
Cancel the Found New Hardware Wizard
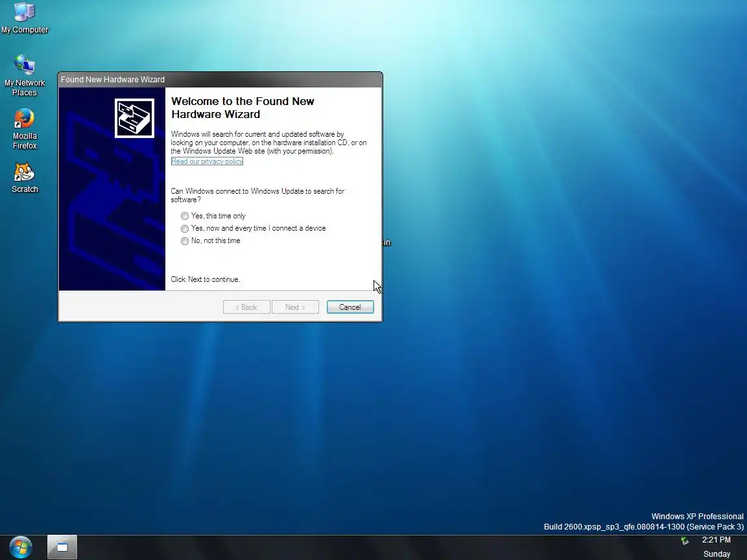(350, 307)
